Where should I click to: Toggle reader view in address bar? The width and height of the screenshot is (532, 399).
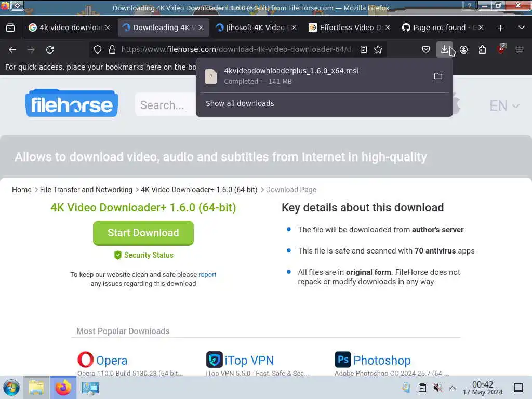[x=363, y=49]
